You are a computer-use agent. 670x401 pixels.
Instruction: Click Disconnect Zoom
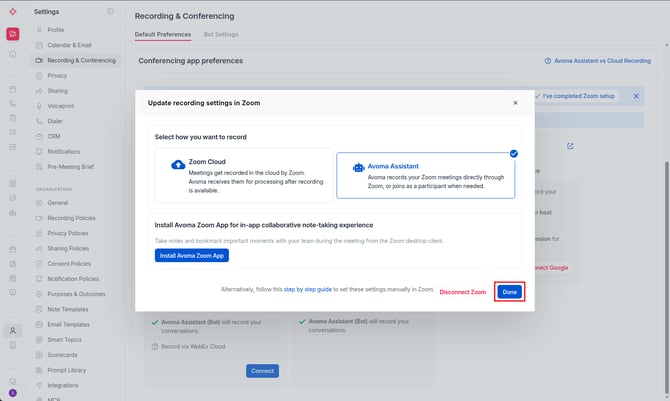coord(463,292)
